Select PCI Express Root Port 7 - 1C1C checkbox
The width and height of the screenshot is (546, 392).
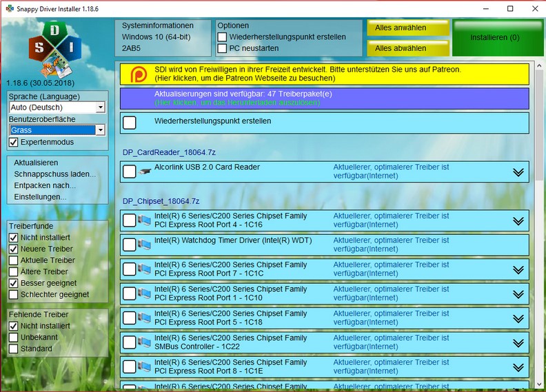(x=129, y=269)
